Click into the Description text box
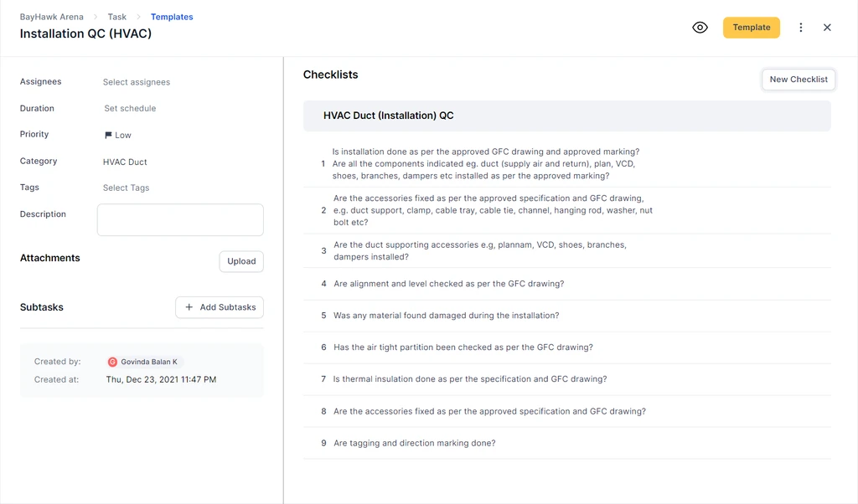Screen dimensions: 858x504 tap(180, 219)
